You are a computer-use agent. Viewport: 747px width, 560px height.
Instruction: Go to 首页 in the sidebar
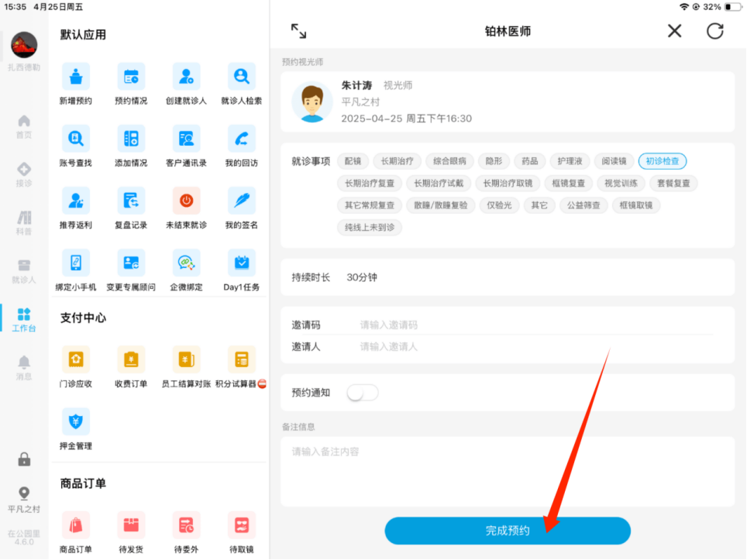click(24, 127)
